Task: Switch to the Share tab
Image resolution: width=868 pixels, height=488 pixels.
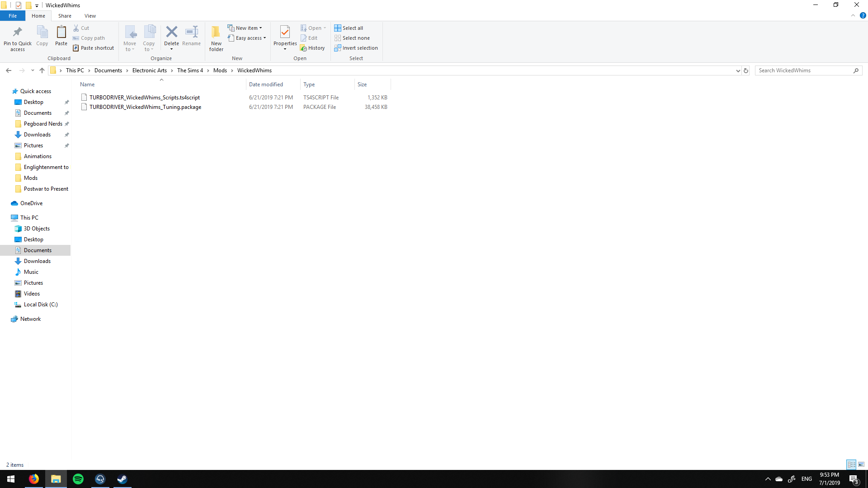Action: (65, 16)
